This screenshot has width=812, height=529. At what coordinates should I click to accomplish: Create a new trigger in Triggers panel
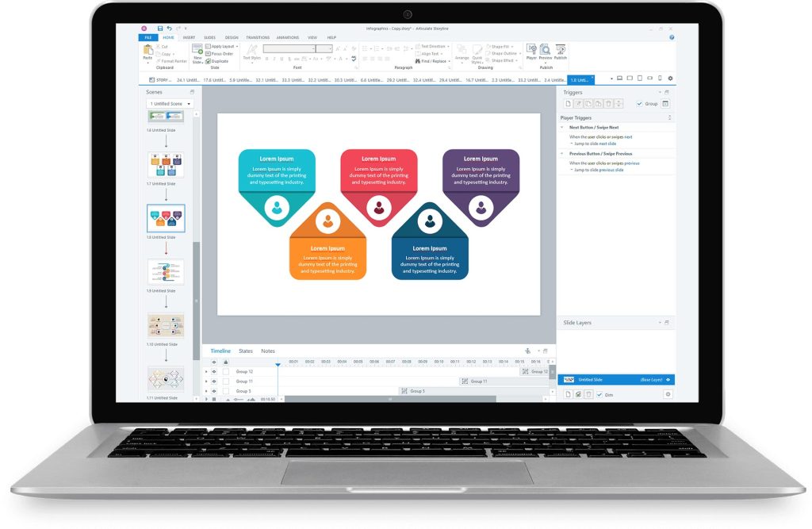point(567,104)
